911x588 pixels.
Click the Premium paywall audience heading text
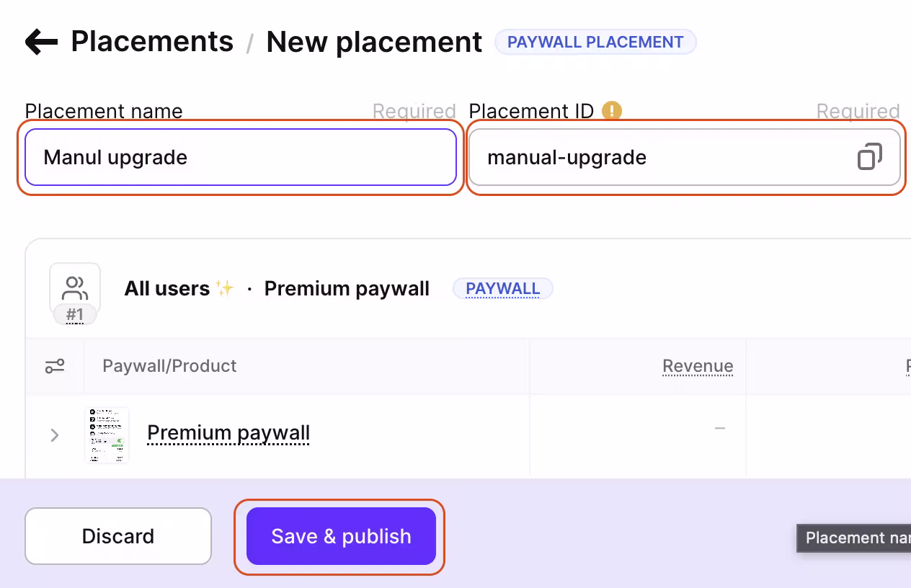(347, 288)
